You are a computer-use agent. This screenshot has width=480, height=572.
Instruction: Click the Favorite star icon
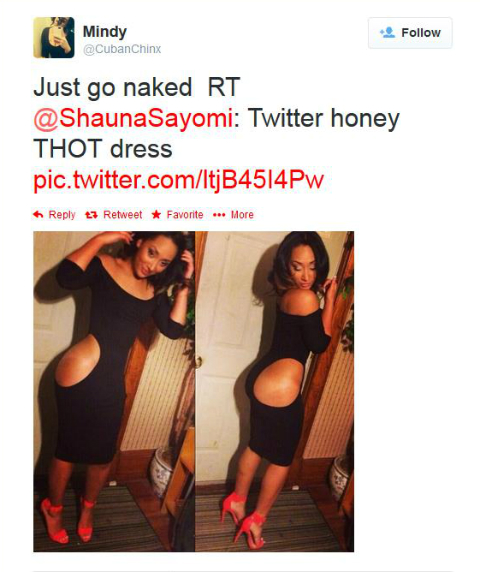[156, 214]
